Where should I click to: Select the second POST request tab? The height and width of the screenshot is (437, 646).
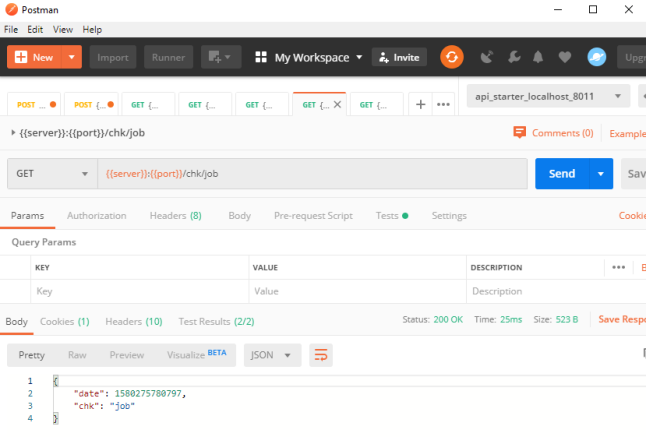click(91, 105)
